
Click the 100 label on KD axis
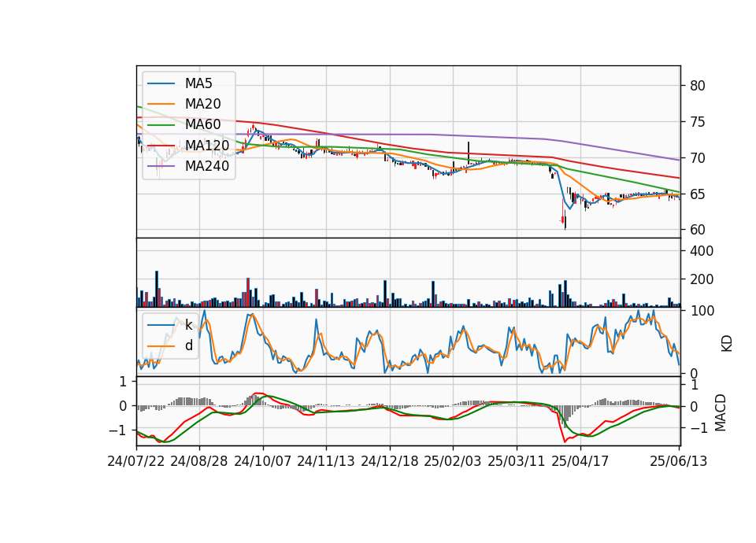click(x=702, y=311)
